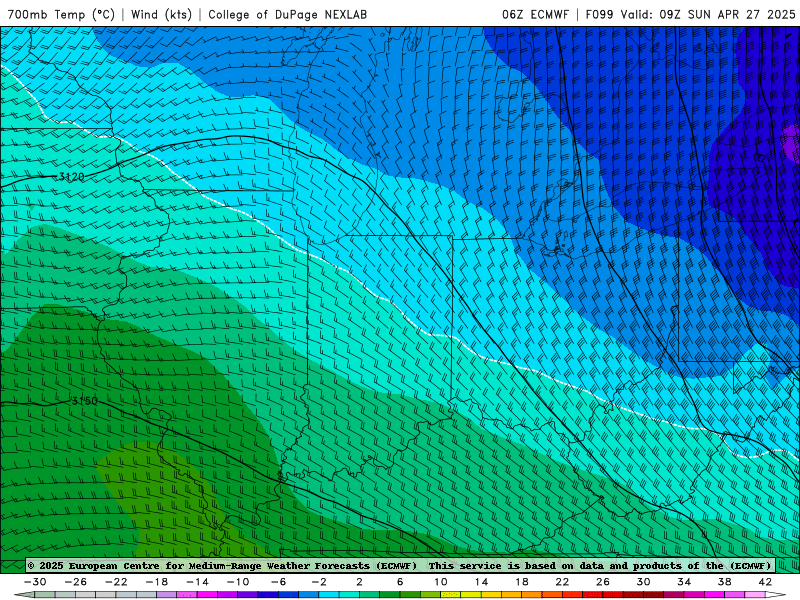Viewport: 800px width, 600px height.
Task: Click the 38 colorbar tick label
Action: coord(724,582)
